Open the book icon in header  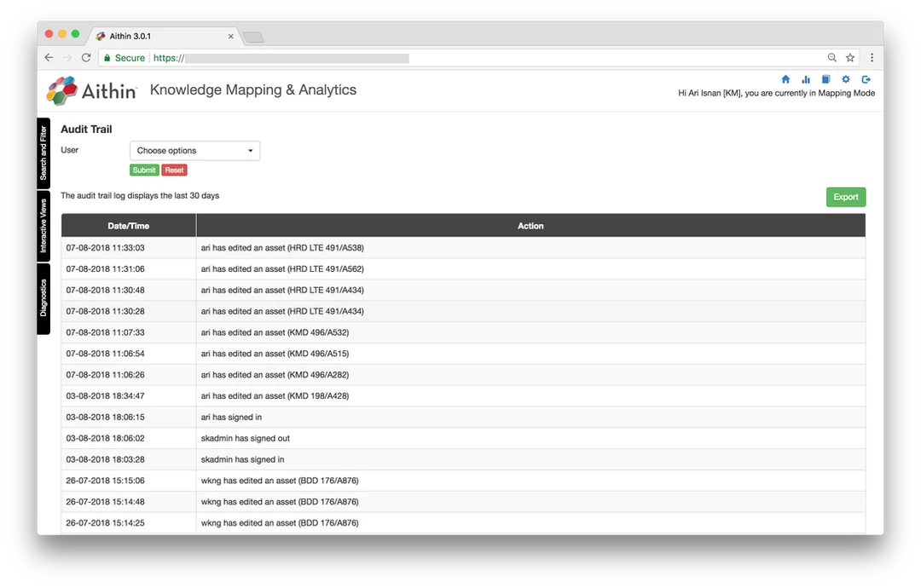tap(825, 79)
